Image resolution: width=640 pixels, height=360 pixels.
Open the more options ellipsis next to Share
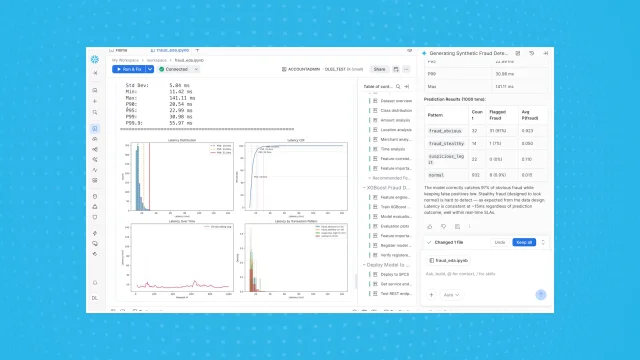click(406, 69)
